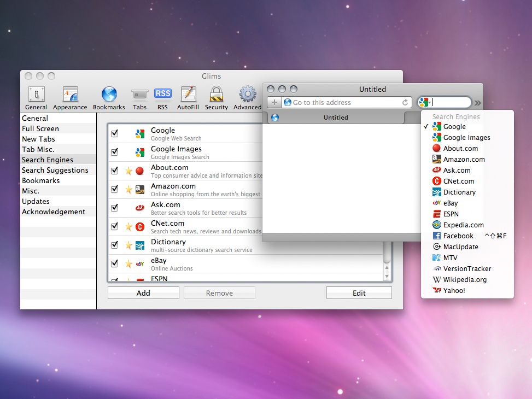Choose Google Images from the search menu

point(467,137)
